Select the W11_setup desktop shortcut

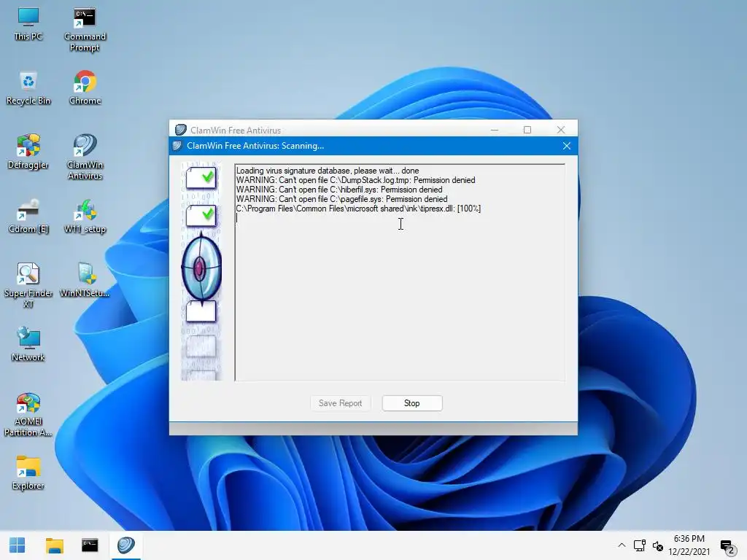pos(85,217)
